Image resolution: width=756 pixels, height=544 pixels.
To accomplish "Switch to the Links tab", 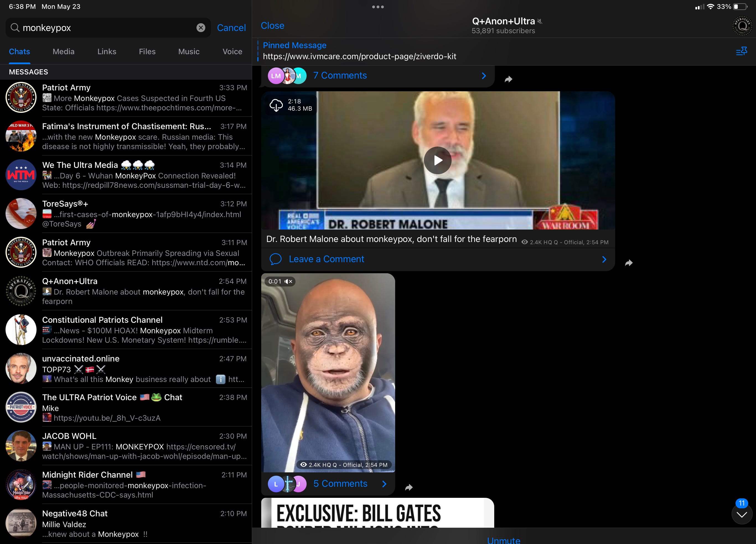I will (x=107, y=52).
